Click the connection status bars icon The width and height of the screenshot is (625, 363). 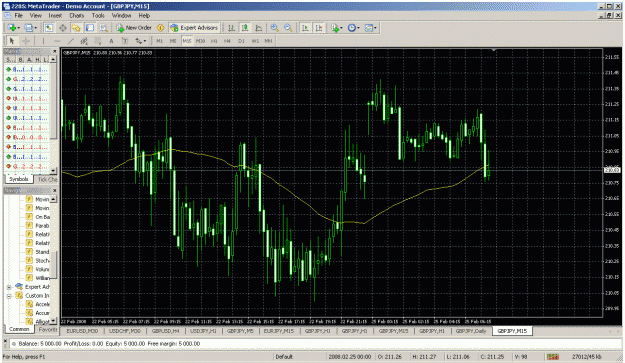(x=552, y=357)
